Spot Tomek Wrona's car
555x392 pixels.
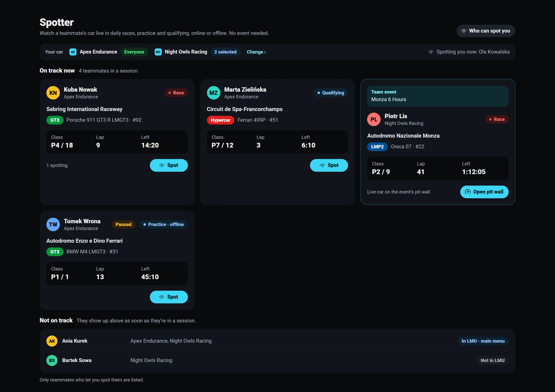point(169,297)
